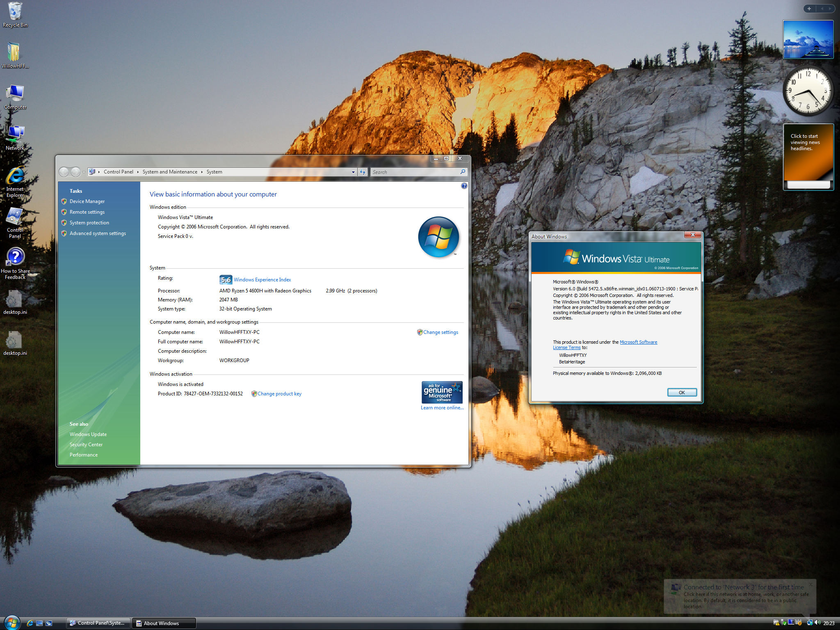
Task: Expand the arrow after Control Panel in breadcrumb
Action: 138,172
